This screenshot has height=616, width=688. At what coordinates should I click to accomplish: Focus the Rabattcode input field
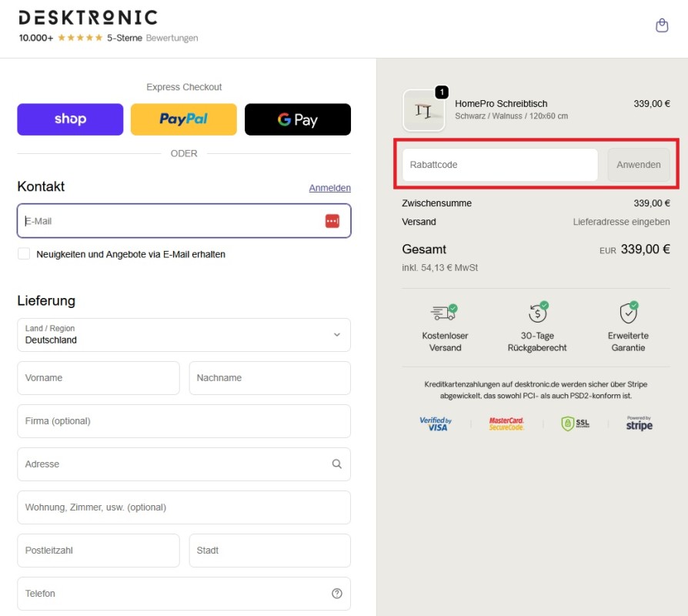(499, 165)
